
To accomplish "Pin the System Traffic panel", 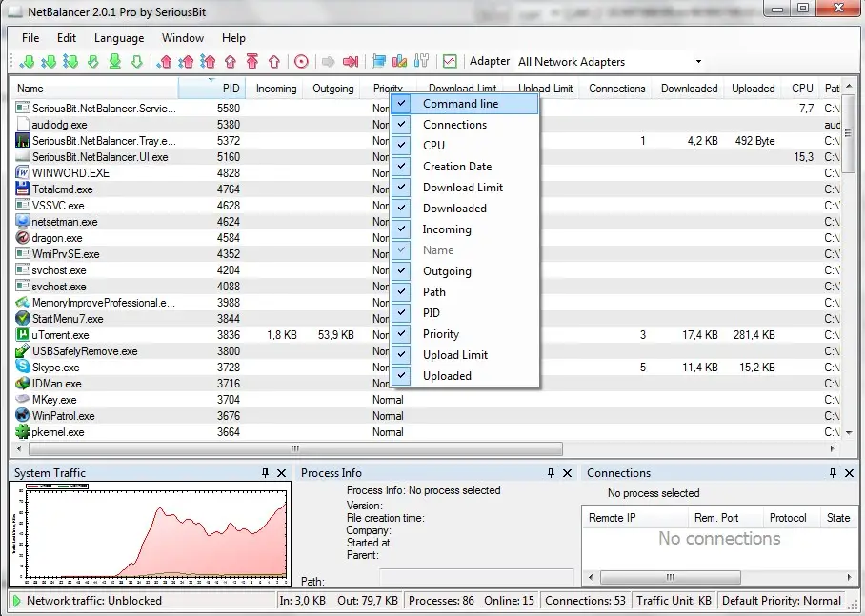I will [x=266, y=472].
